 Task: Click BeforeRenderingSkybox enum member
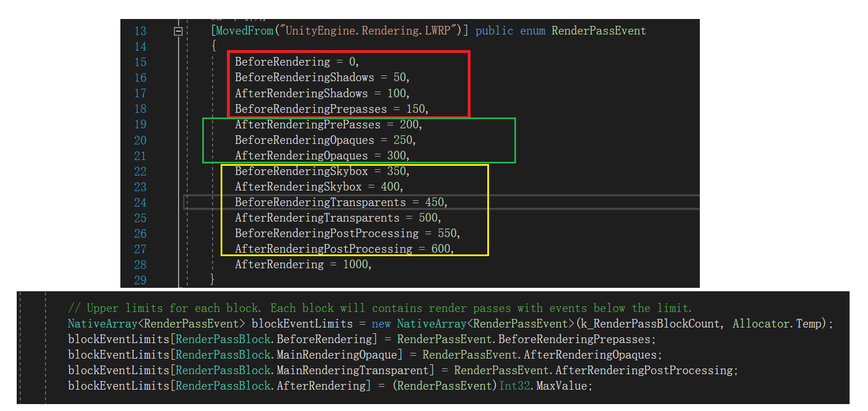pyautogui.click(x=301, y=172)
